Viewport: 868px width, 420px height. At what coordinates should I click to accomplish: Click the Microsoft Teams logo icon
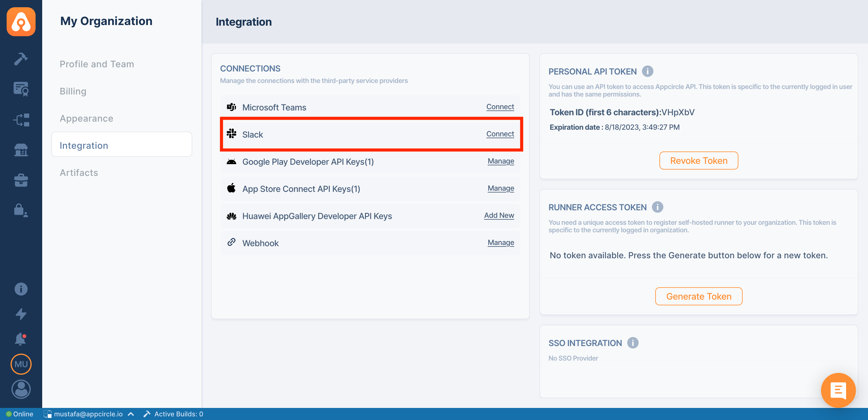coord(231,107)
